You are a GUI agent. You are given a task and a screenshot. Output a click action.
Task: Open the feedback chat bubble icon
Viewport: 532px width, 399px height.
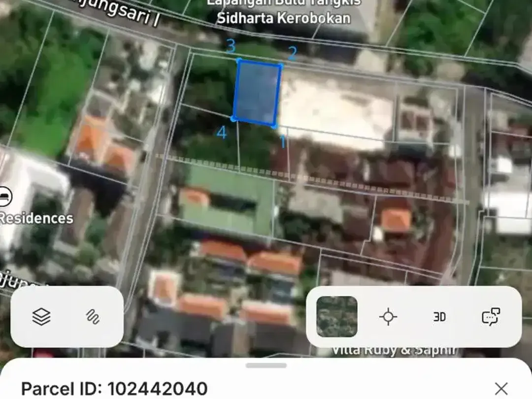(x=491, y=317)
